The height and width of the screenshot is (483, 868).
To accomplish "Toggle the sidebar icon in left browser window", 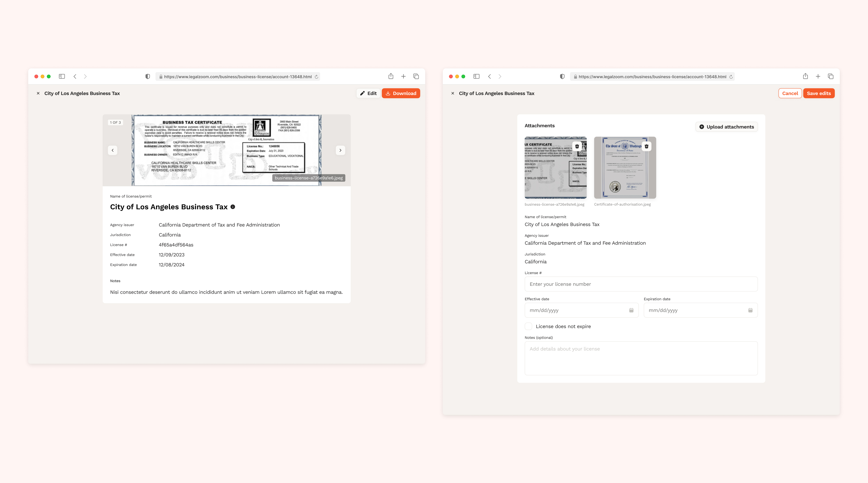I will click(x=62, y=77).
